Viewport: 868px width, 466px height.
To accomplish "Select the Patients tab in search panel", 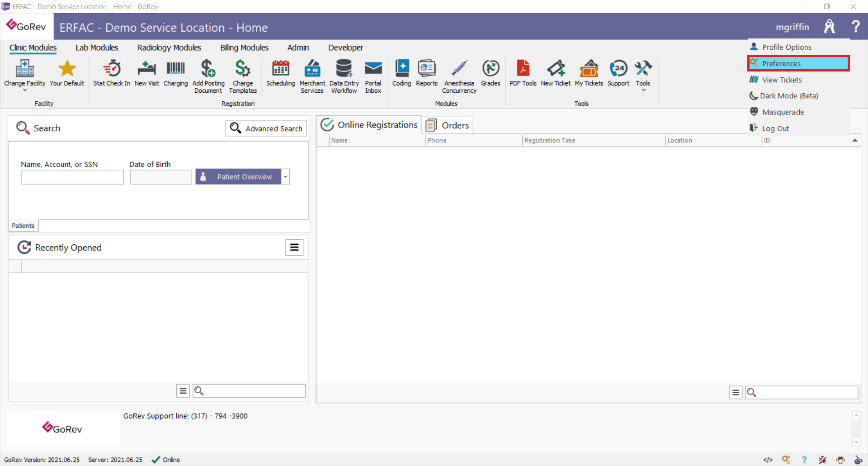I will tap(23, 226).
